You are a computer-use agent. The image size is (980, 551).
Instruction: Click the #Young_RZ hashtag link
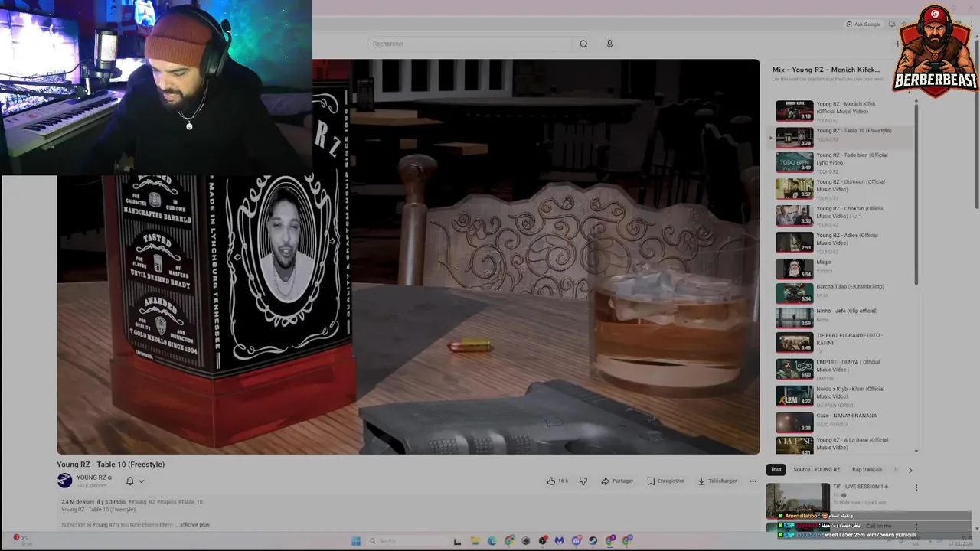pos(142,502)
